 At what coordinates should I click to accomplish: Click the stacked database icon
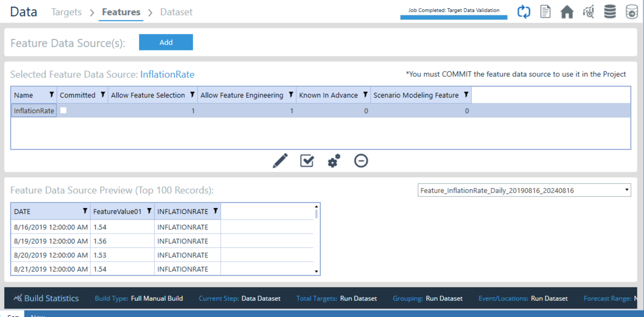610,12
